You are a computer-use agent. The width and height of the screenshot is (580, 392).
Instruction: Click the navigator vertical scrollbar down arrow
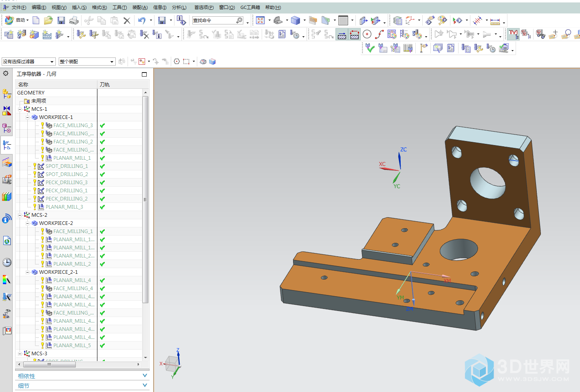coord(146,357)
